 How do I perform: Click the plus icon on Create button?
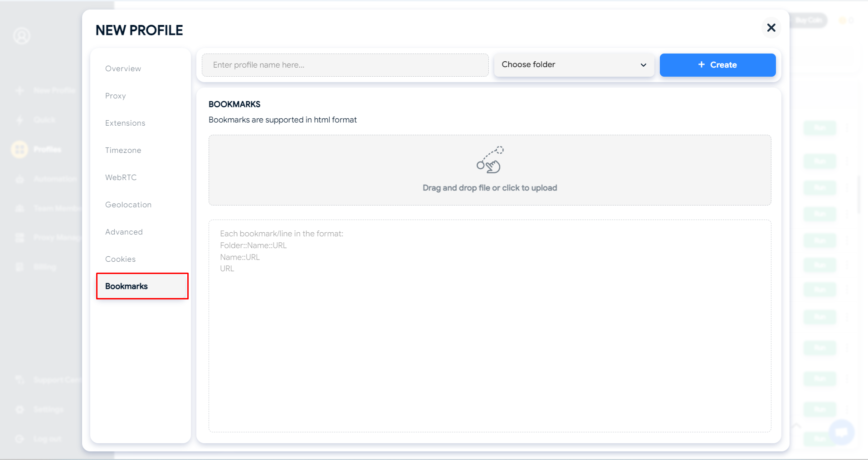tap(701, 65)
